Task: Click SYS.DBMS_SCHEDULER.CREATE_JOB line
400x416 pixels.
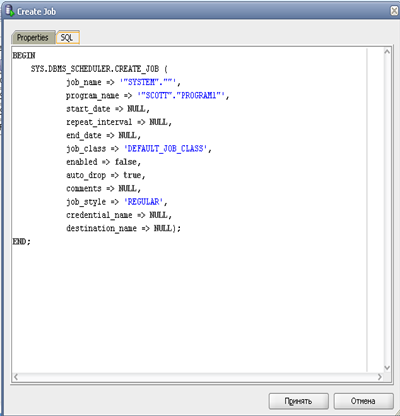Action: (99, 69)
